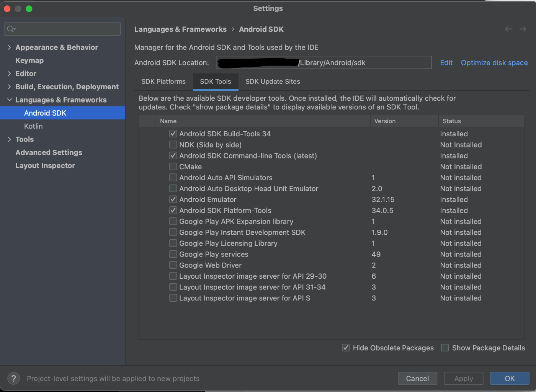Click the search magnifier icon
The height and width of the screenshot is (392, 536).
coord(11,29)
